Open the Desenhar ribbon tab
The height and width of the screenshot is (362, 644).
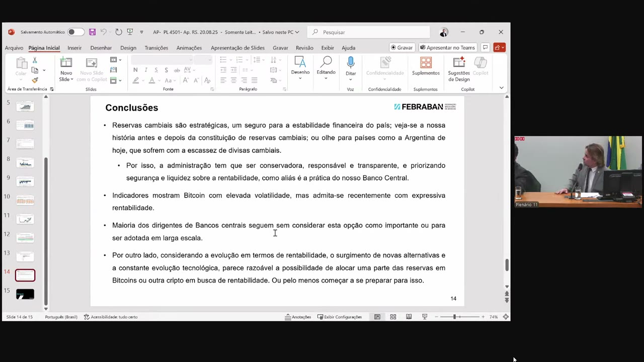[x=101, y=48]
